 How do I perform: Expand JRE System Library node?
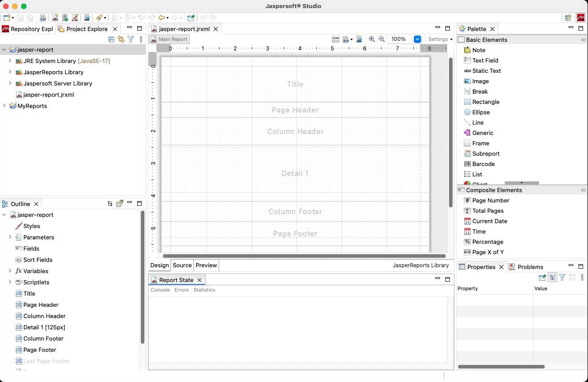click(10, 61)
